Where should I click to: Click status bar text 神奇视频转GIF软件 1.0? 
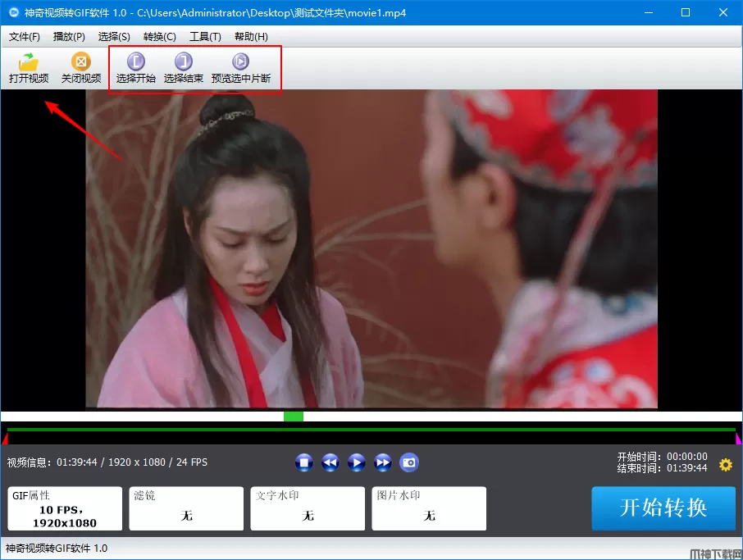tap(57, 549)
